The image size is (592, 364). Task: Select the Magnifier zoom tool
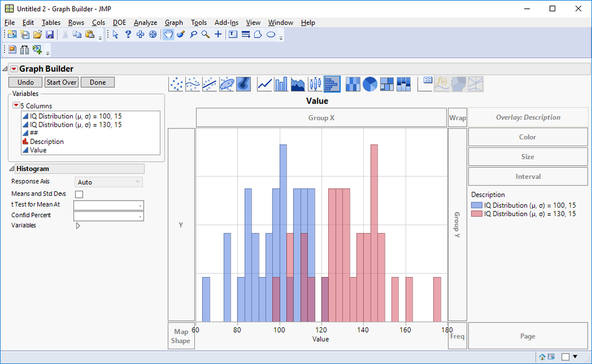click(x=206, y=35)
